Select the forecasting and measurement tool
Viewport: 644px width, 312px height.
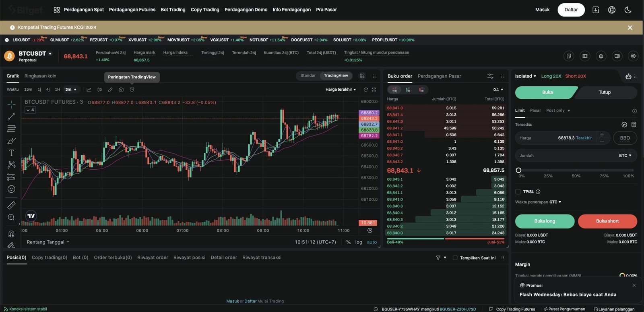coord(11,177)
